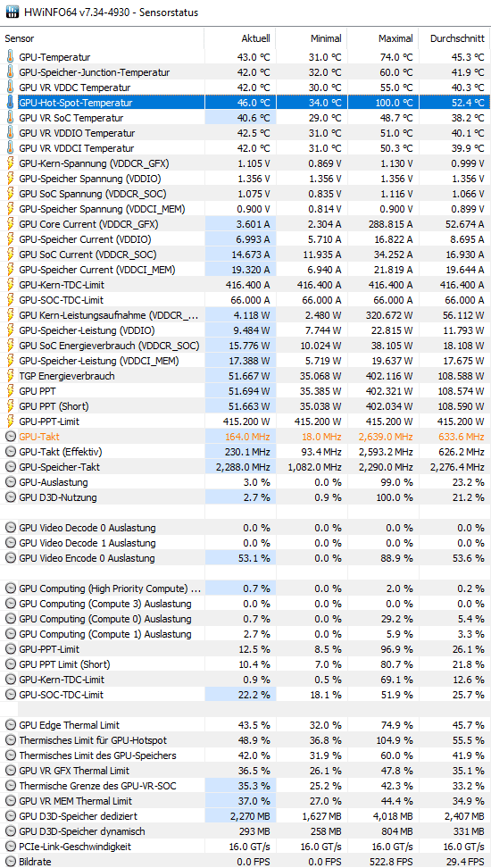
Task: Click lightning icon beside TGP Energieverbrauch
Action: click(10, 376)
